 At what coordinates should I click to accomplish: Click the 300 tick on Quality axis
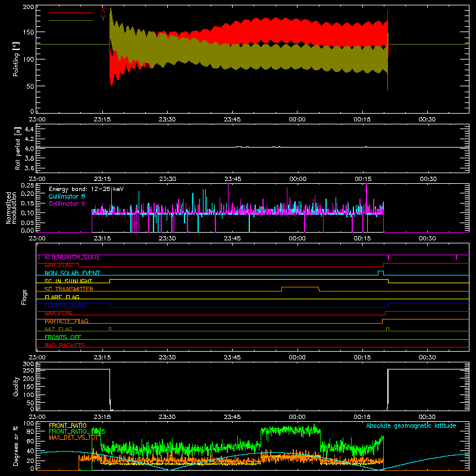pos(29,364)
